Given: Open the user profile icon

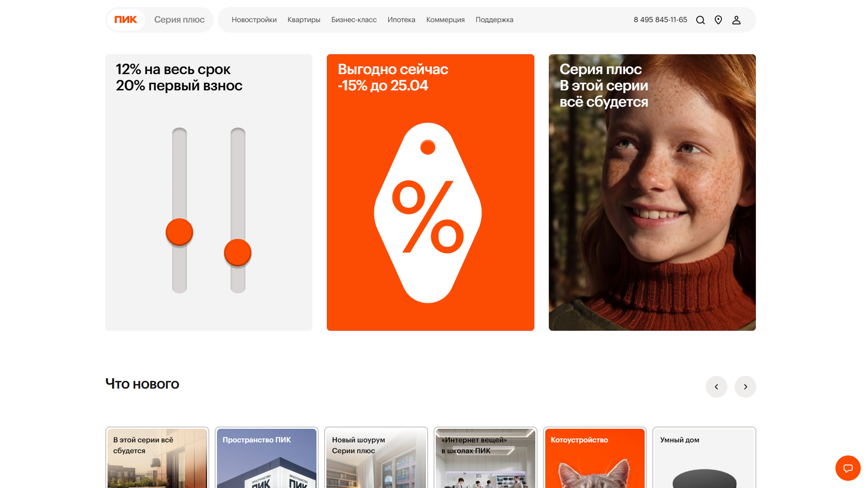Looking at the screenshot, I should (x=736, y=20).
